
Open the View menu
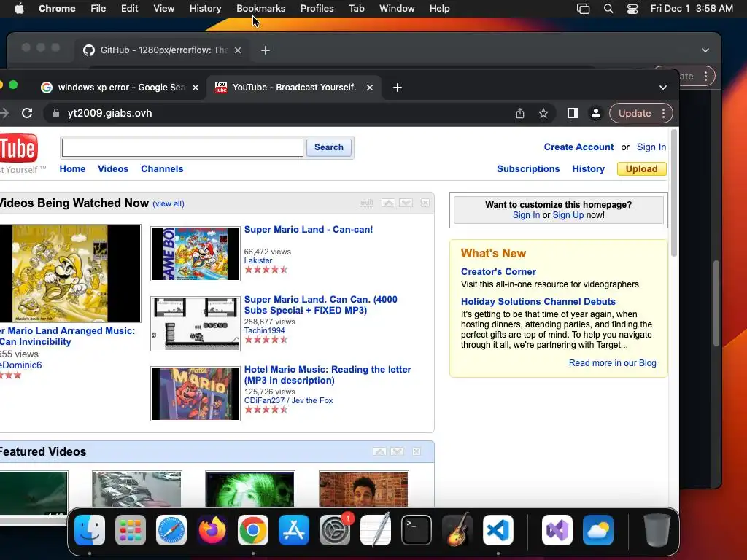(164, 9)
